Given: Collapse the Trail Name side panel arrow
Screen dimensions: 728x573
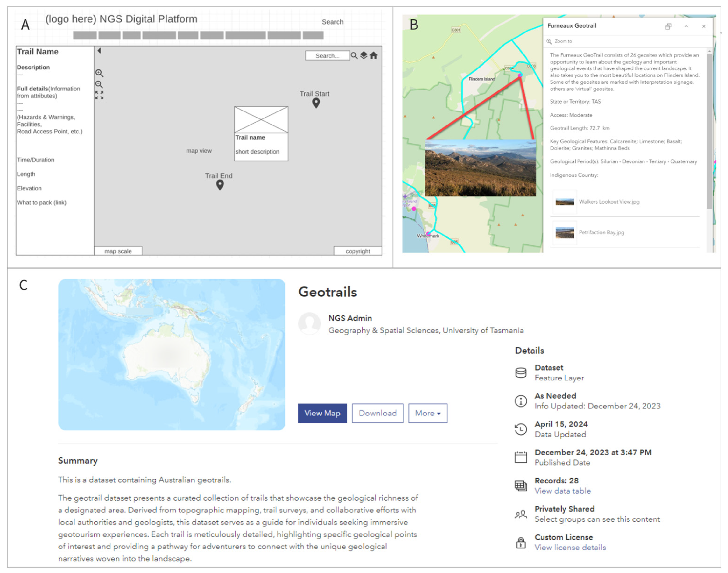Looking at the screenshot, I should (x=99, y=51).
